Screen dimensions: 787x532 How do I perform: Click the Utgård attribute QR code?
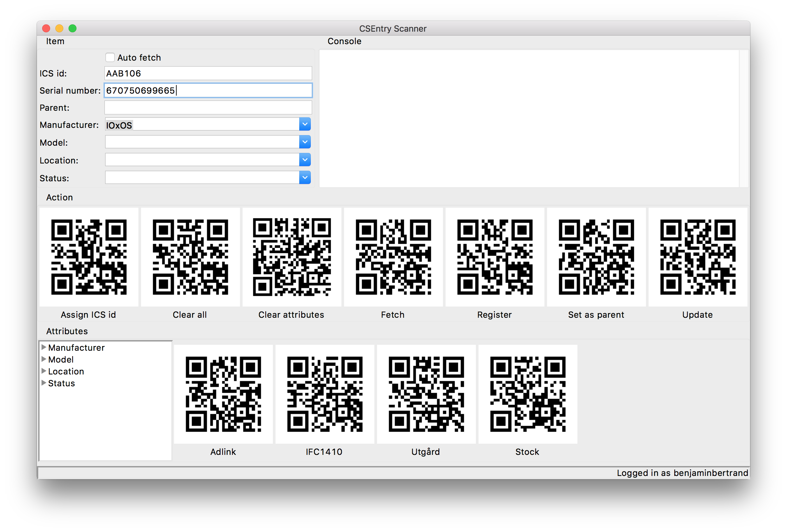tap(426, 394)
